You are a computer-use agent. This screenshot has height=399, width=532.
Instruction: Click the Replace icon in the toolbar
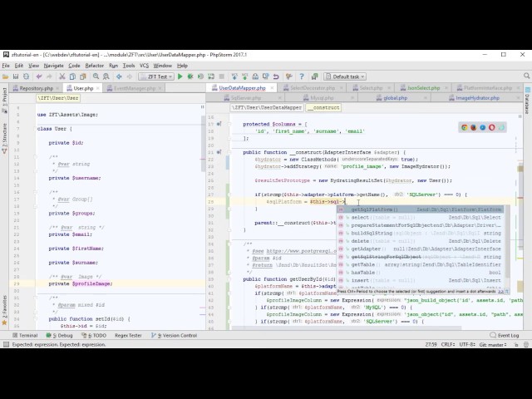[x=106, y=76]
